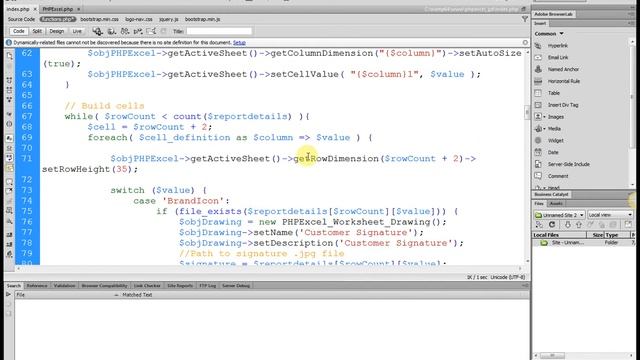Click the Put files up-arrow icon
The height and width of the screenshot is (360, 640).
click(579, 224)
